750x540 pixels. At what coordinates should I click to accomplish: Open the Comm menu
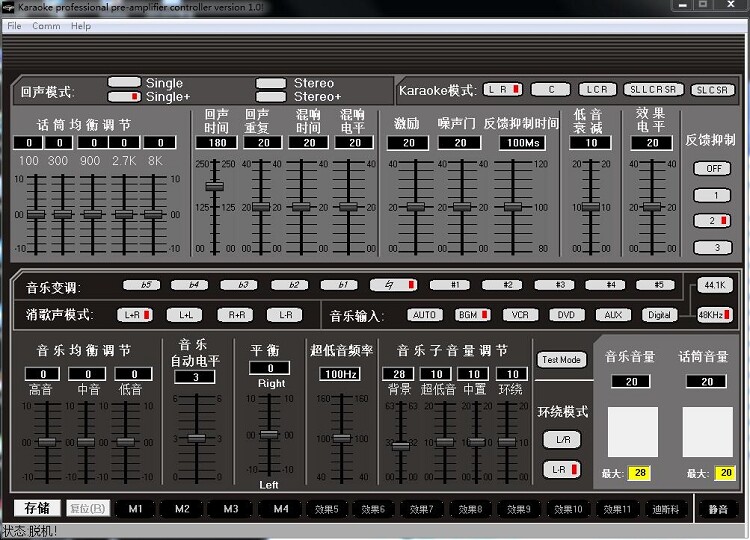pos(46,26)
